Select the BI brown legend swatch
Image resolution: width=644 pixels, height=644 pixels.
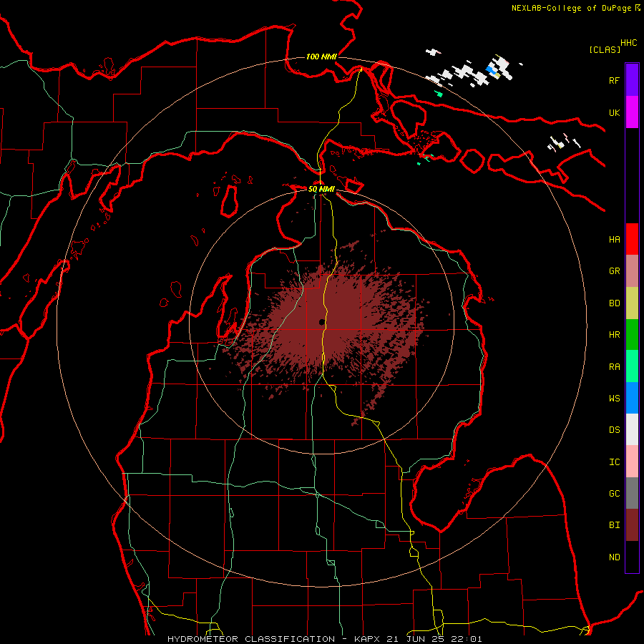pyautogui.click(x=632, y=525)
